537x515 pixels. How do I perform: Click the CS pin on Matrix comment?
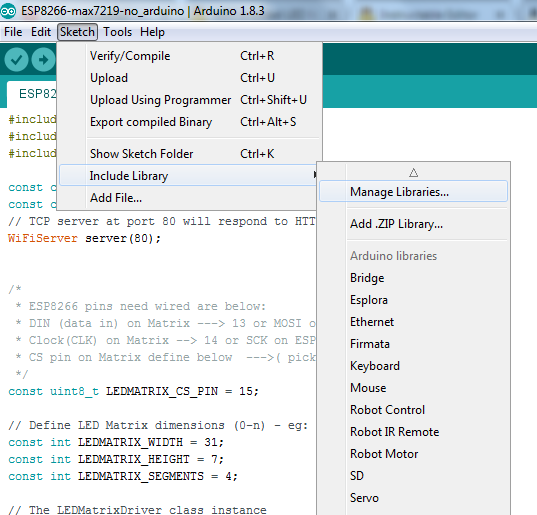click(165, 357)
